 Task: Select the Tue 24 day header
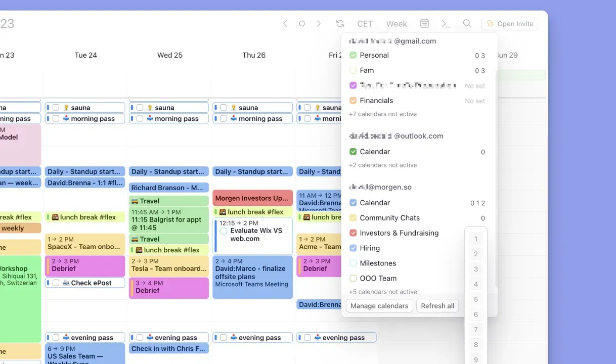coord(85,55)
